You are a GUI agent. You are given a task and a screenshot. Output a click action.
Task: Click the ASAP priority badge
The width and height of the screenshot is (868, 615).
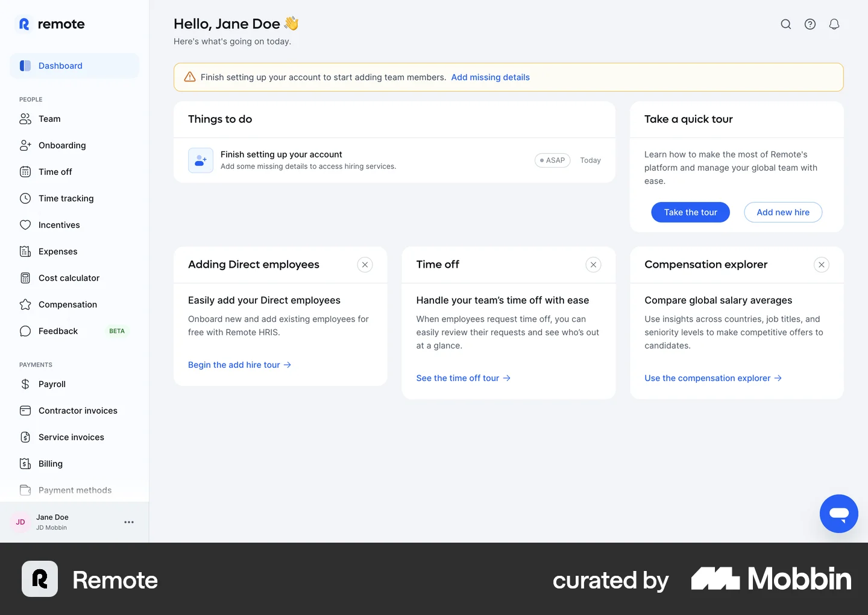coord(552,160)
